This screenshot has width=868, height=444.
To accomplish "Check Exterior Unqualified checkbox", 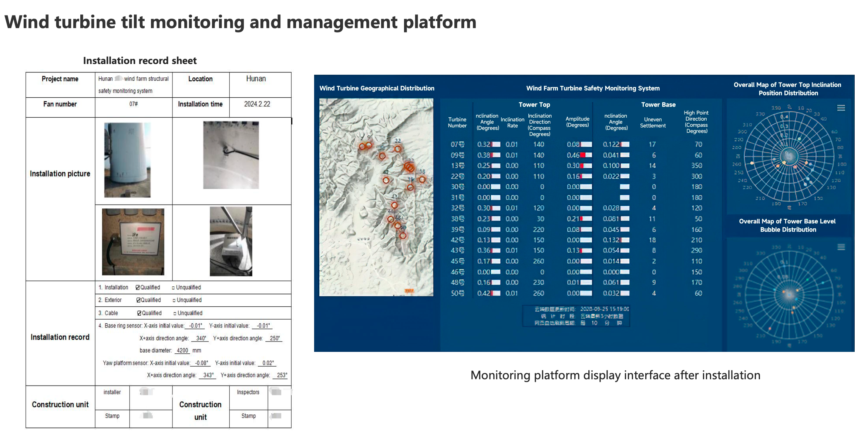I will click(174, 300).
